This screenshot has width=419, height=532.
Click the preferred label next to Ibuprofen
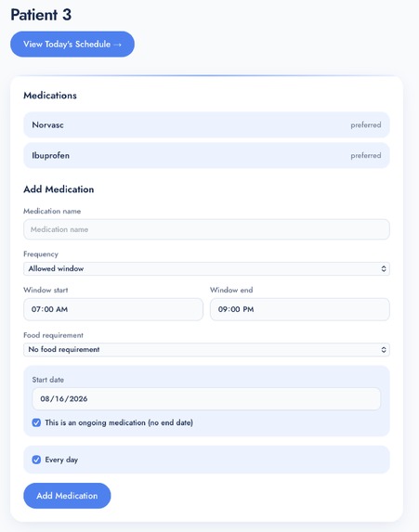[366, 155]
